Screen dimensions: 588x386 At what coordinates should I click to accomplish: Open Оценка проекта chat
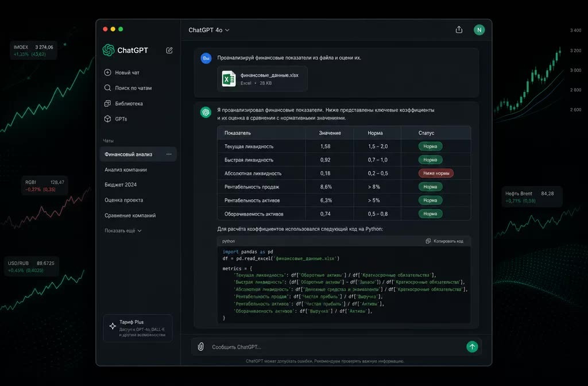click(124, 200)
